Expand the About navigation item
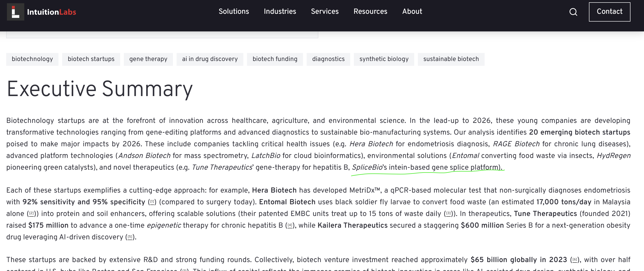This screenshot has width=644, height=271. click(412, 11)
